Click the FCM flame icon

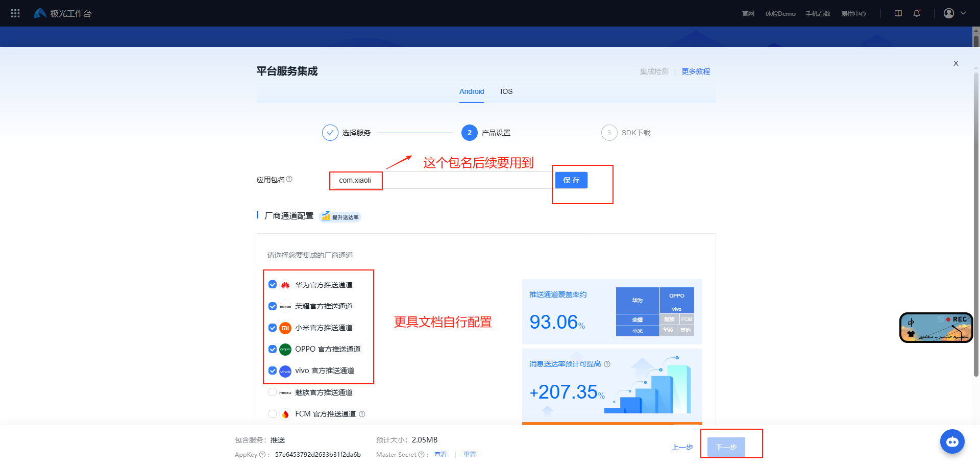(285, 414)
